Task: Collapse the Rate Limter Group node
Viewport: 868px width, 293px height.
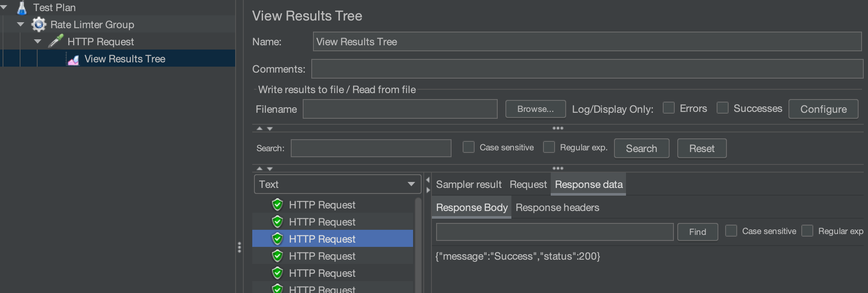Action: [21, 24]
